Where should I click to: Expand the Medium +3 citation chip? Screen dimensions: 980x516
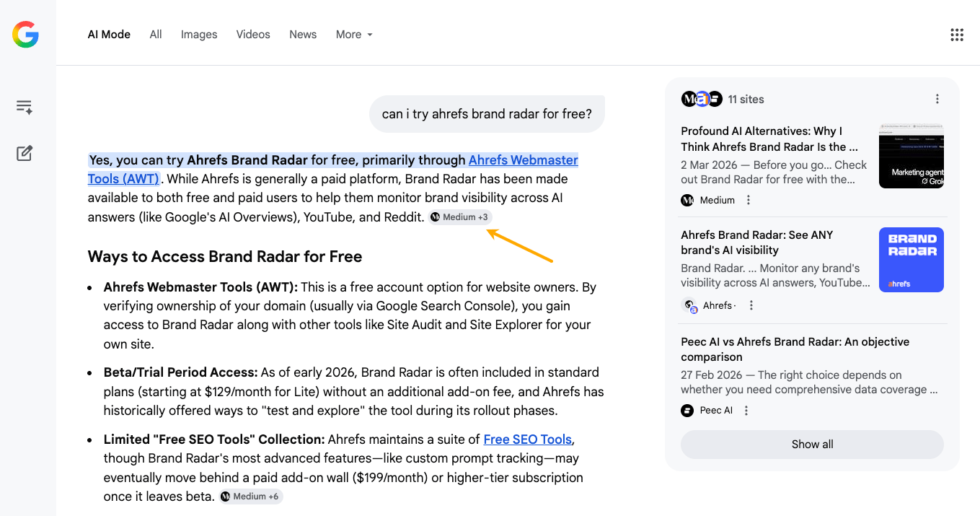pos(459,217)
